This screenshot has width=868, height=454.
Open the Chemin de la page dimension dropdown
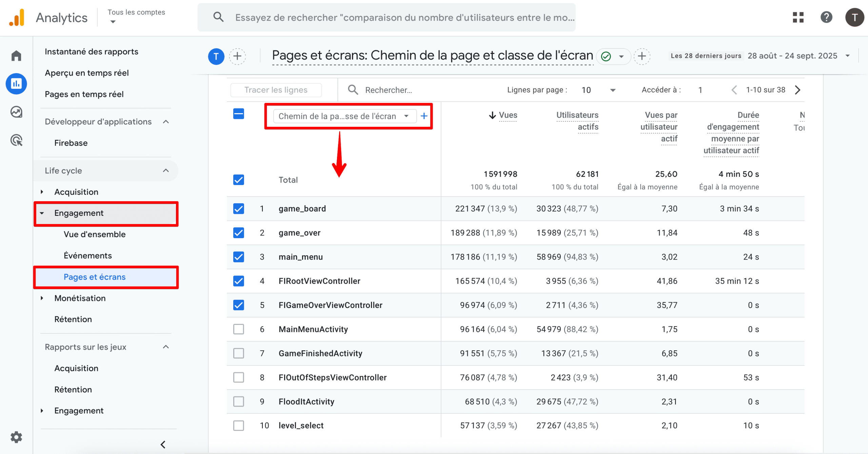click(x=344, y=116)
